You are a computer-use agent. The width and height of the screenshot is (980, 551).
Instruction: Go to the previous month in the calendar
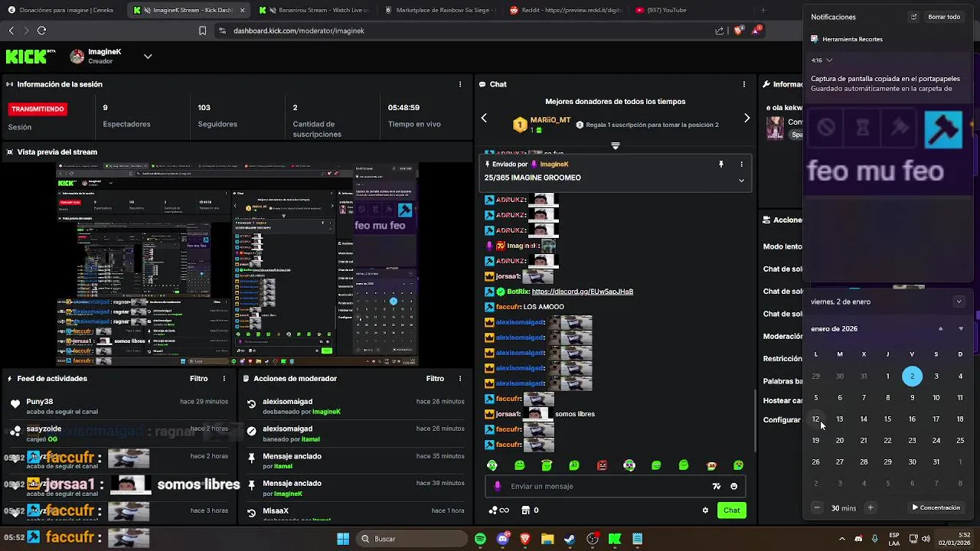[x=940, y=328]
